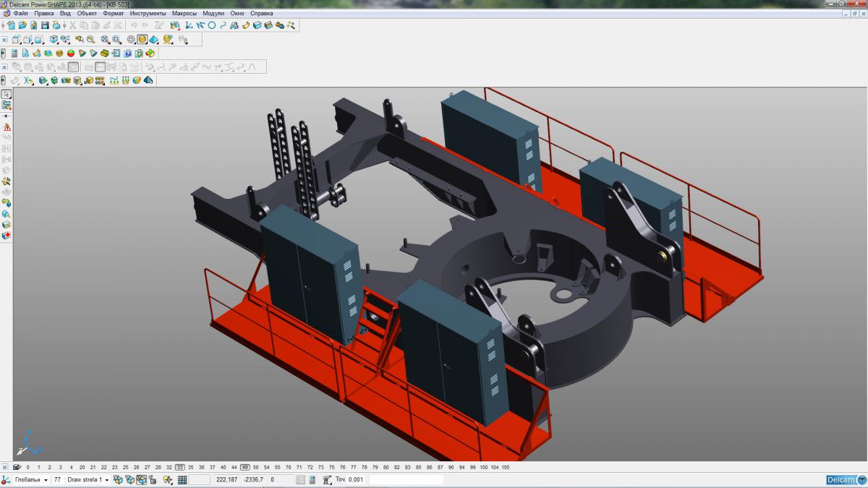The image size is (868, 488).
Task: Open Вид menu
Action: click(65, 13)
